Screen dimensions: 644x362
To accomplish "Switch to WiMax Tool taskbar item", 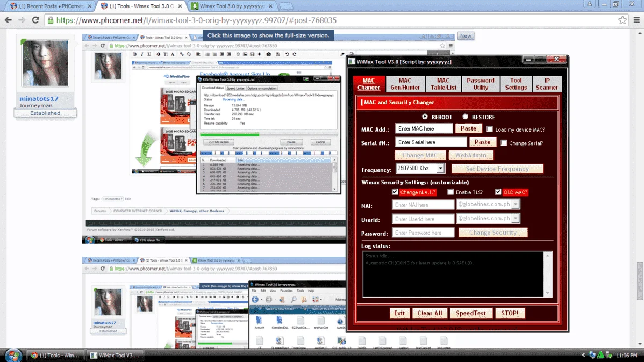I will (116, 356).
